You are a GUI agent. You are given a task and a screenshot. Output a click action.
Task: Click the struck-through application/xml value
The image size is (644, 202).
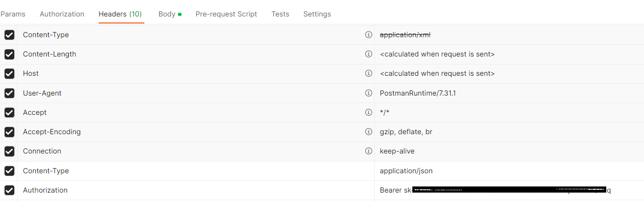click(405, 35)
